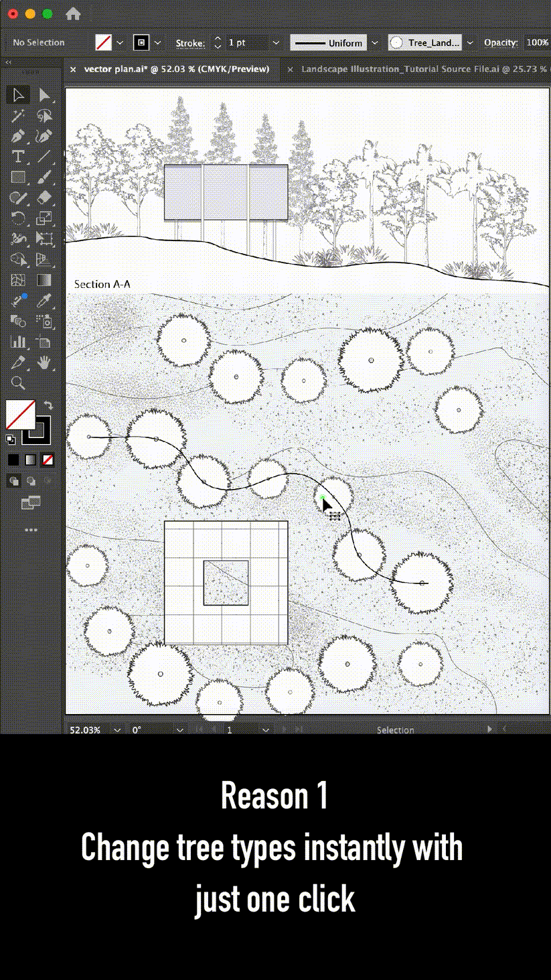551x980 pixels.
Task: Click the Opacity panel link label
Action: 501,42
